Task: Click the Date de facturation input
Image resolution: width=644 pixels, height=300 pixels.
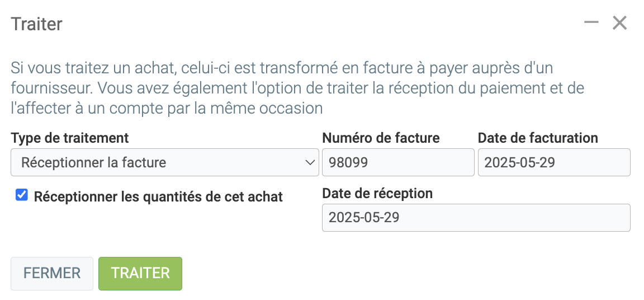Action: pos(553,163)
